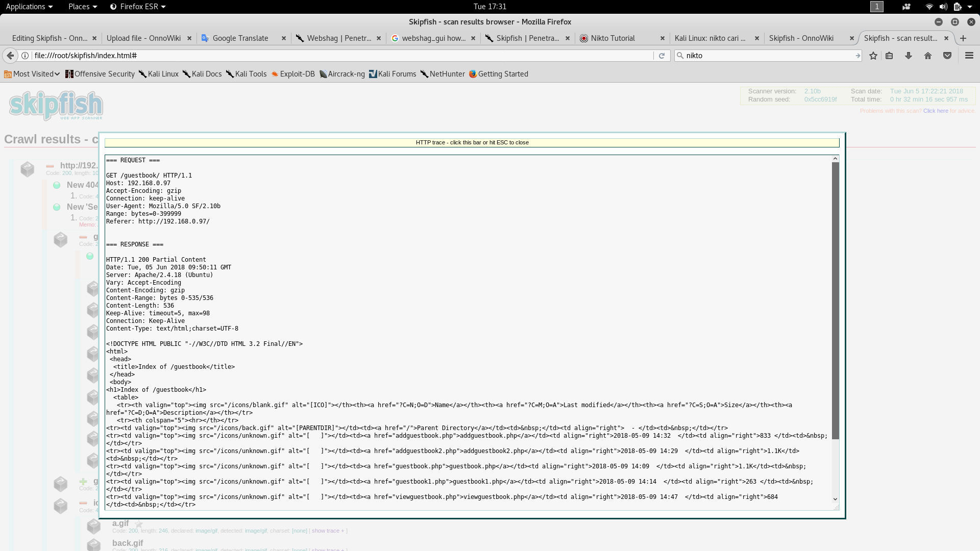Open a new tab with plus button
Image resolution: width=980 pixels, height=551 pixels.
(x=963, y=38)
